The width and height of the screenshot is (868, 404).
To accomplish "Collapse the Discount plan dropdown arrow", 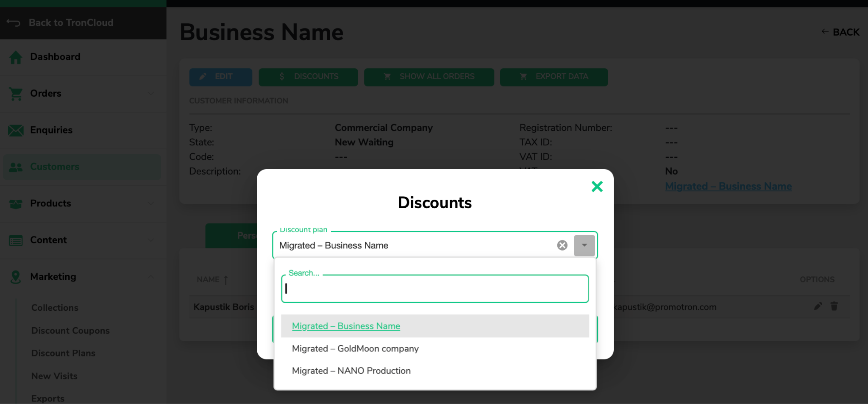I will [x=584, y=245].
